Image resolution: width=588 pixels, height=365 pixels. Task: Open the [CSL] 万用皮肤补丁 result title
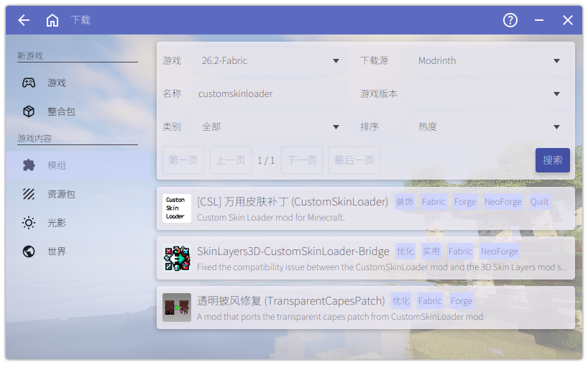coord(293,202)
